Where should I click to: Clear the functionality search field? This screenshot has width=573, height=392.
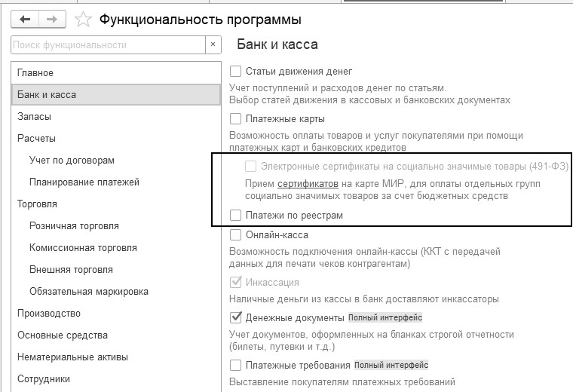pyautogui.click(x=213, y=44)
